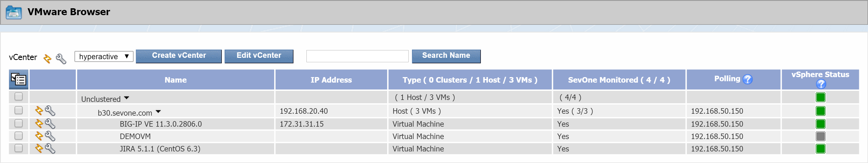Select JIRA 5.1.1 (CentOS 6.3) VM name

pos(160,149)
